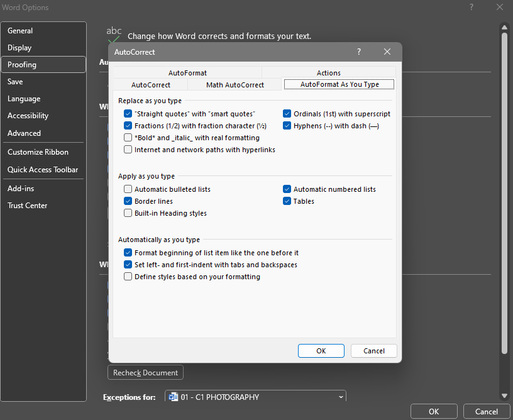This screenshot has height=420, width=513.
Task: Open Display options category
Action: (x=43, y=47)
